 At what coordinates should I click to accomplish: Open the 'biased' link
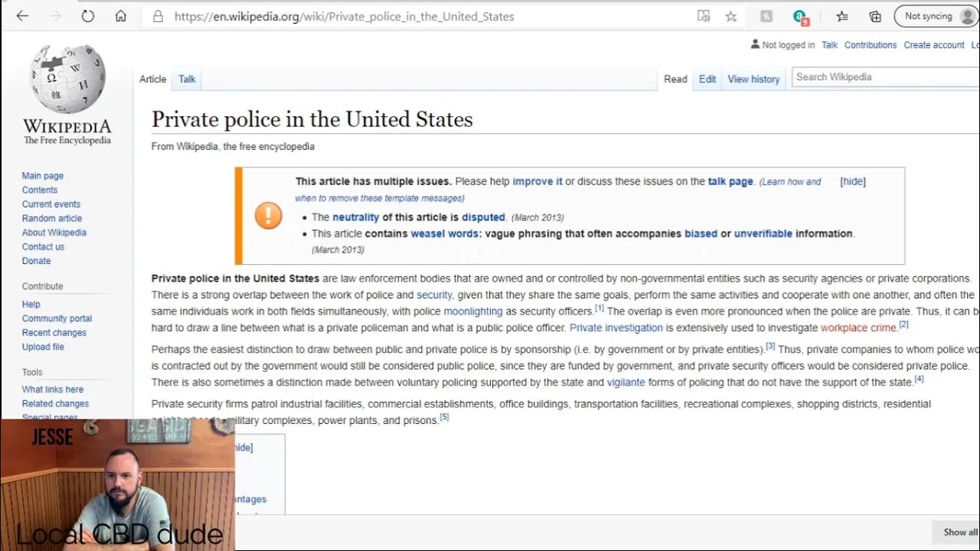pos(701,233)
